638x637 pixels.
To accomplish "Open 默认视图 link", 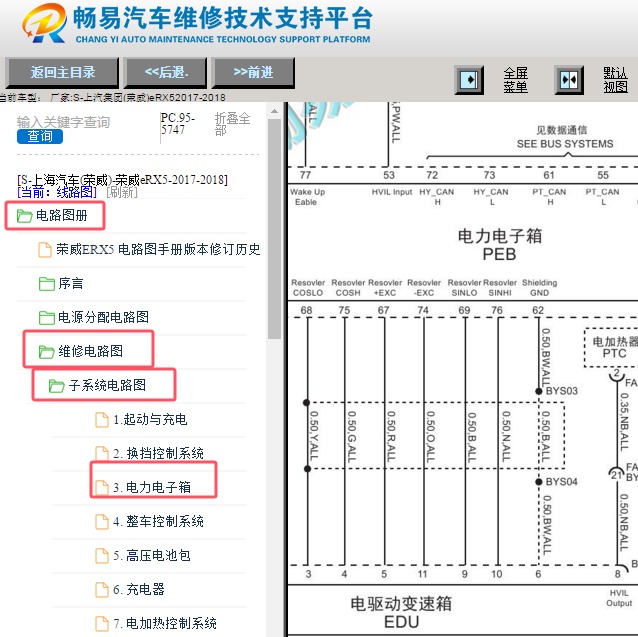I will [615, 80].
